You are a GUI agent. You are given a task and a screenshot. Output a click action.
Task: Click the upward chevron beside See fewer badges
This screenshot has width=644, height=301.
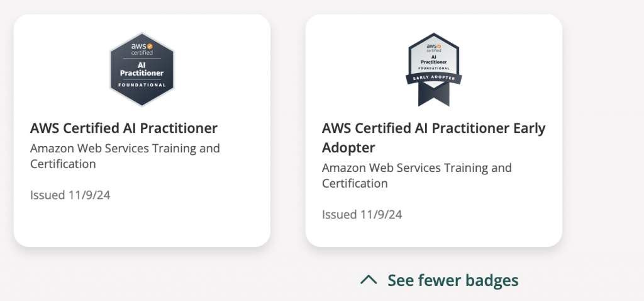369,280
